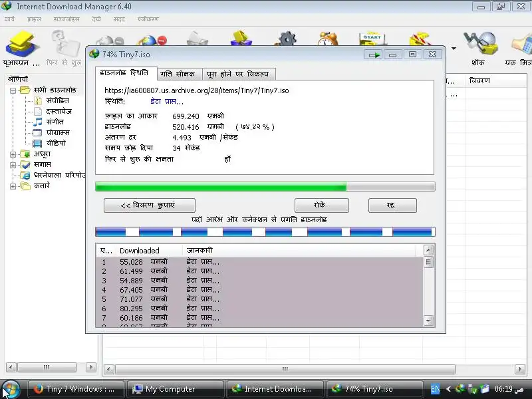Select connection row 1 with 55.028
The image size is (532, 399).
(259, 262)
